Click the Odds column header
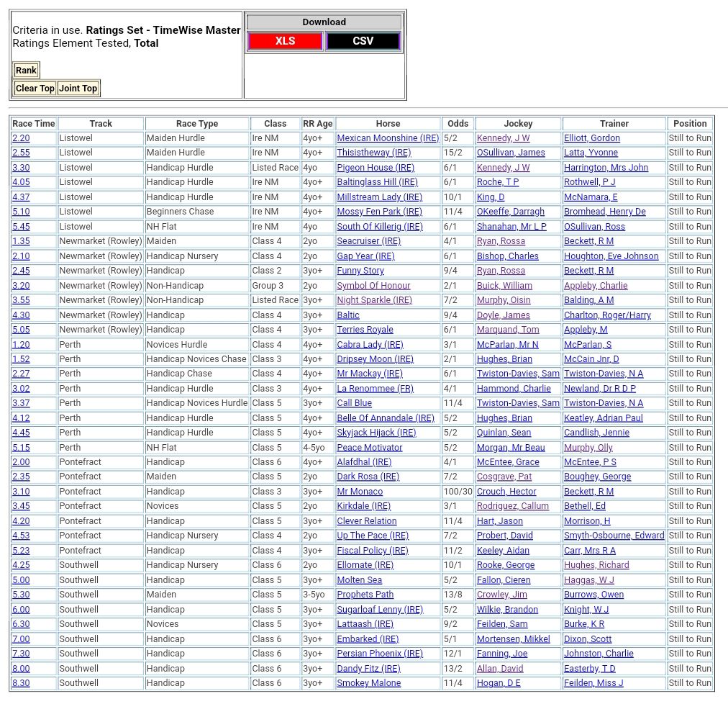 (x=458, y=124)
